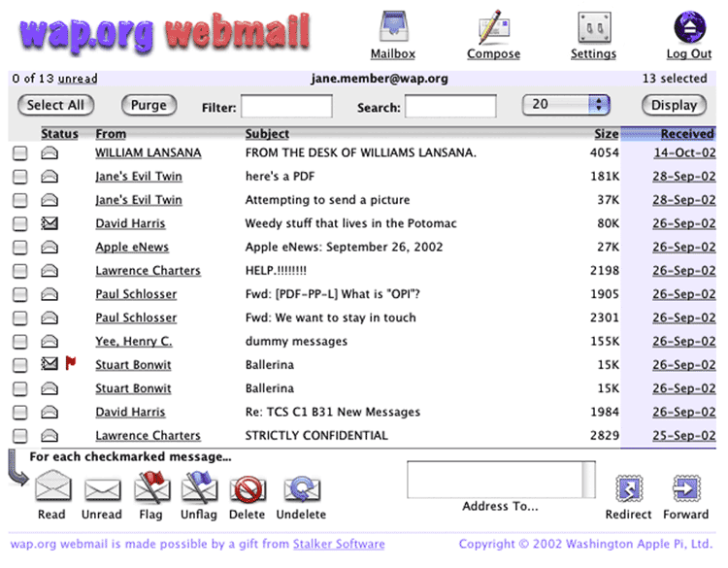Click subject "Fwd: We want to stay in touch"

[x=331, y=317]
